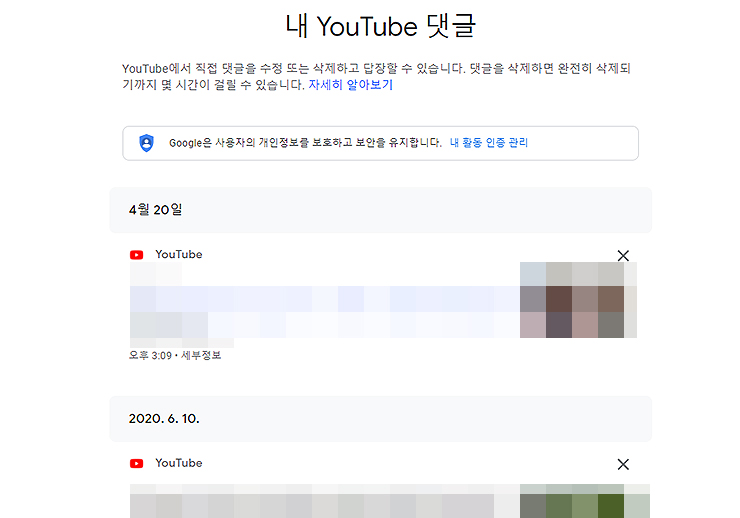
Task: Open blurred video thumbnail under 4월 20일
Action: [578, 300]
